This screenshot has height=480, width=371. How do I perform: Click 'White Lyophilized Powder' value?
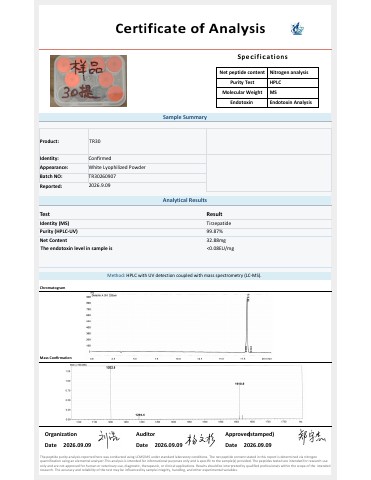[117, 167]
